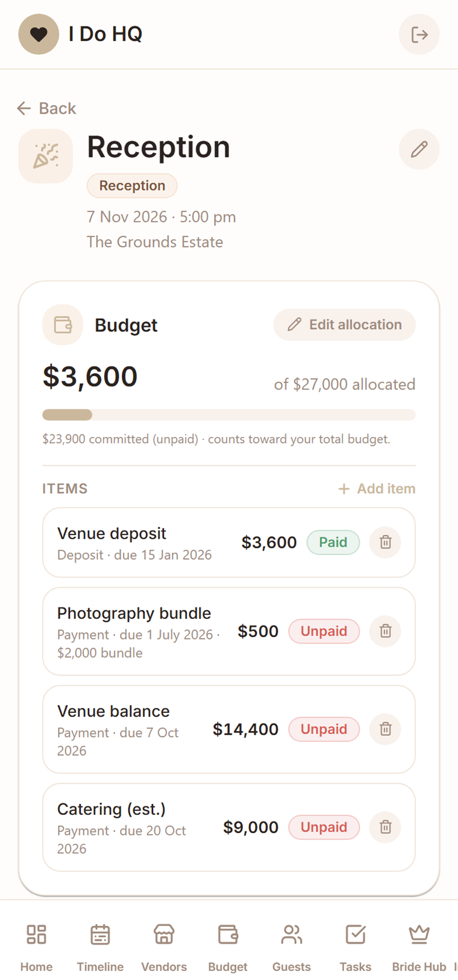Remove the Catering (est.) item
Viewport: 458px width, 980px height.
(x=385, y=827)
